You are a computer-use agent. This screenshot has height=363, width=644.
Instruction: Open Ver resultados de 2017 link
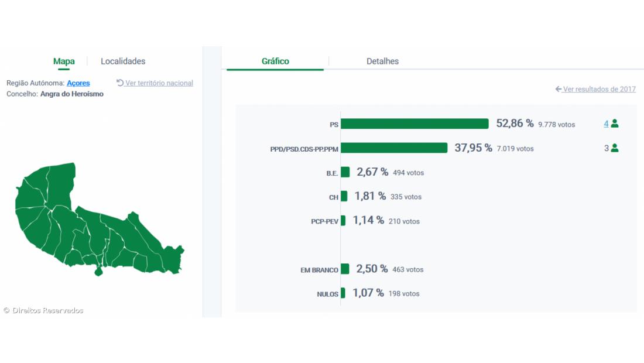point(600,89)
